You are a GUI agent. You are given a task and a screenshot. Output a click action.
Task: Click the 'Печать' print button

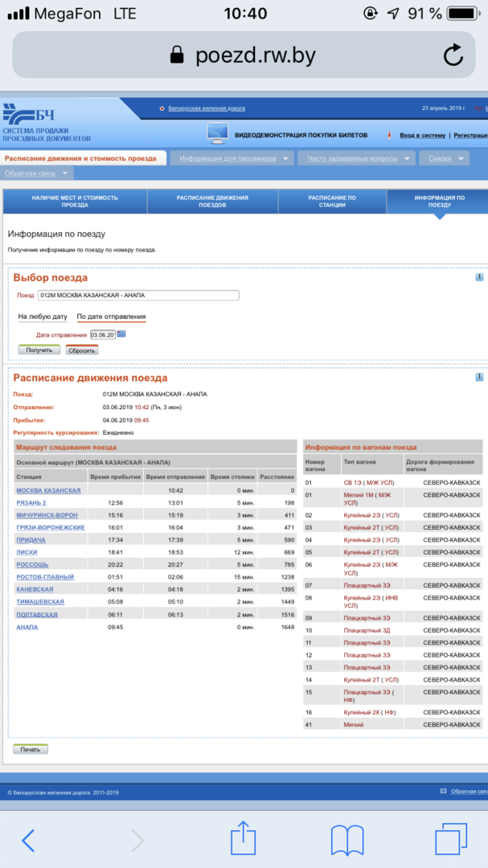(31, 749)
